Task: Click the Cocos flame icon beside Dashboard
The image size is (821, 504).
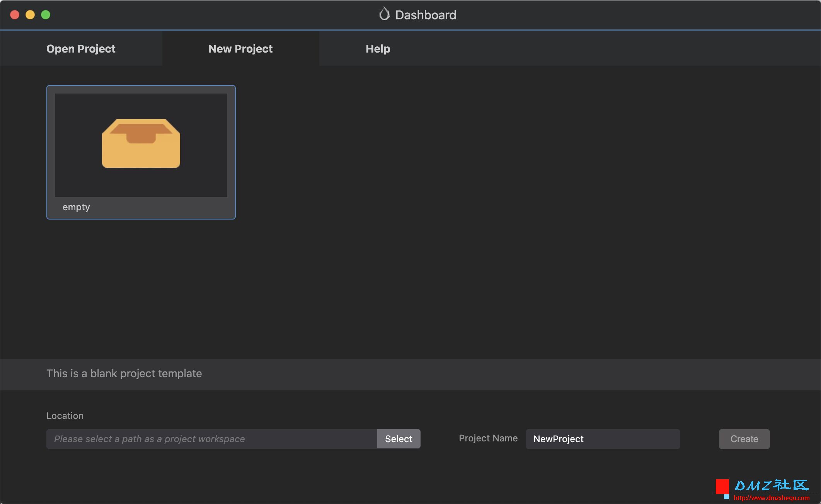Action: click(x=384, y=14)
